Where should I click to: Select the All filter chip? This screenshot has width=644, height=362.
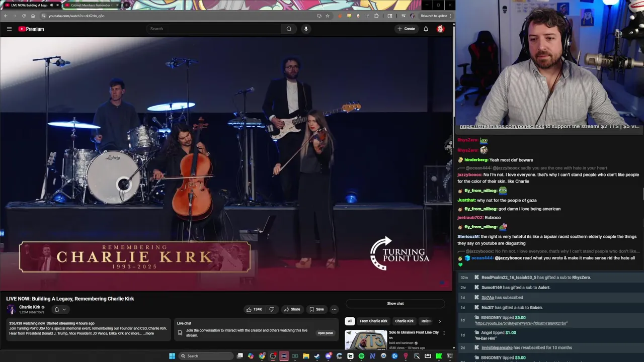350,321
